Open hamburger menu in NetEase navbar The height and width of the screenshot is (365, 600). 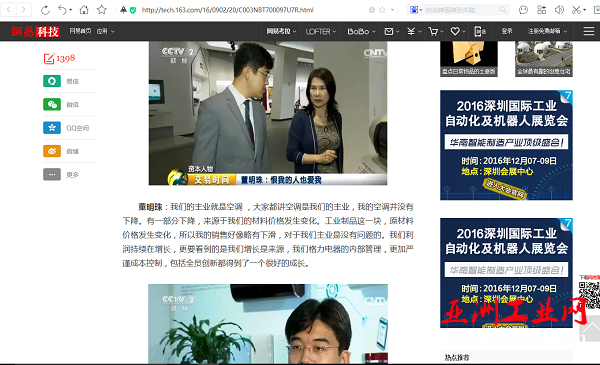pyautogui.click(x=589, y=31)
